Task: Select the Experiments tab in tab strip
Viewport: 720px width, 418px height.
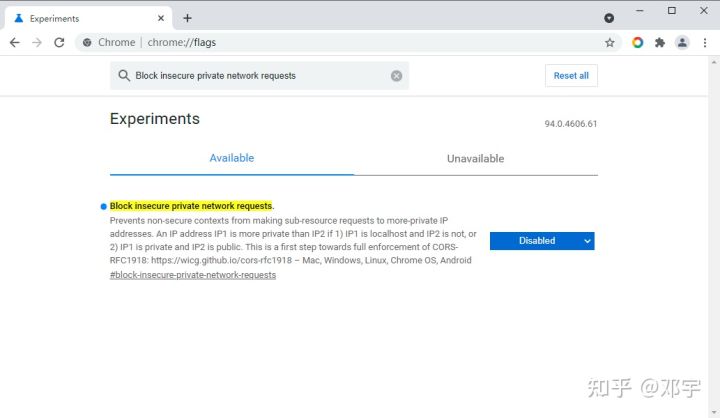Action: pyautogui.click(x=80, y=18)
